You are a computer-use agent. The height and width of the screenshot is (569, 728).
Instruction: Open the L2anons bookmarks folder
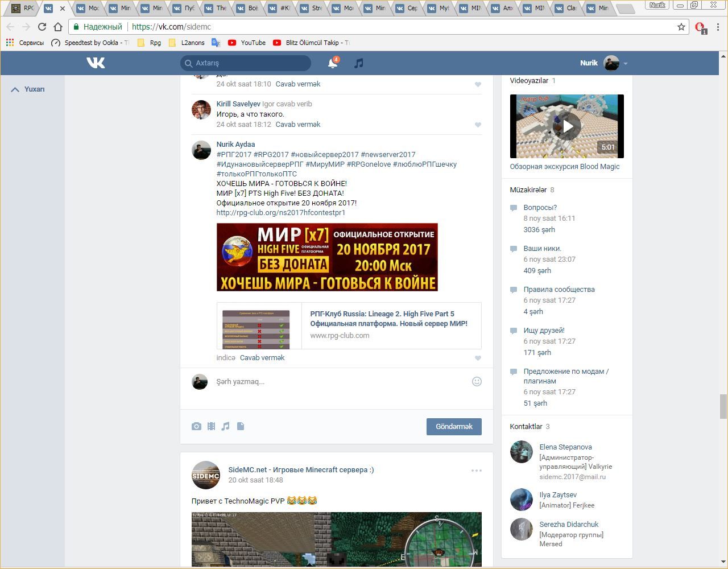pyautogui.click(x=187, y=43)
